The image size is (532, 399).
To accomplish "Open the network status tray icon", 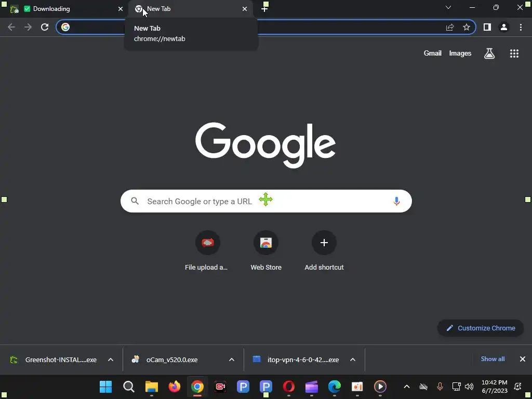I will click(x=456, y=387).
